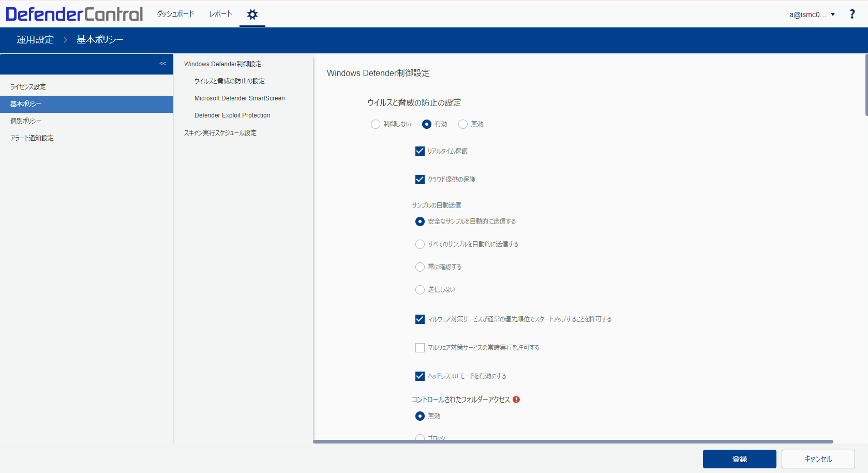868x473 pixels.
Task: Jump to Microsoft Defender SmartScreen section
Action: coord(240,98)
